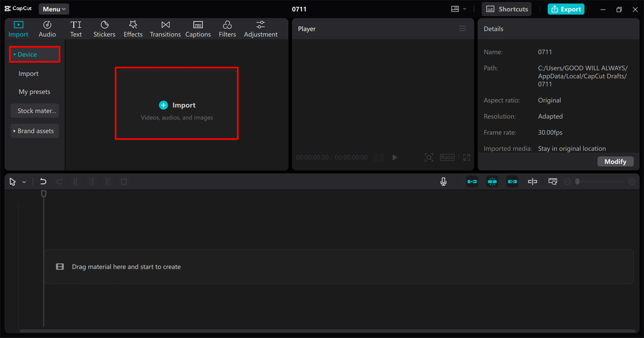Click the Modify button in Details
The width and height of the screenshot is (644, 338).
[615, 161]
